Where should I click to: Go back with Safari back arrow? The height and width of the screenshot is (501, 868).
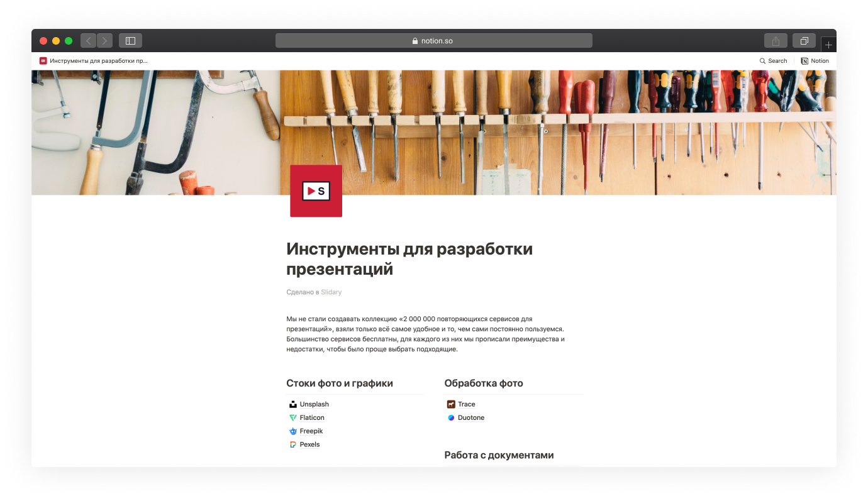pyautogui.click(x=88, y=41)
